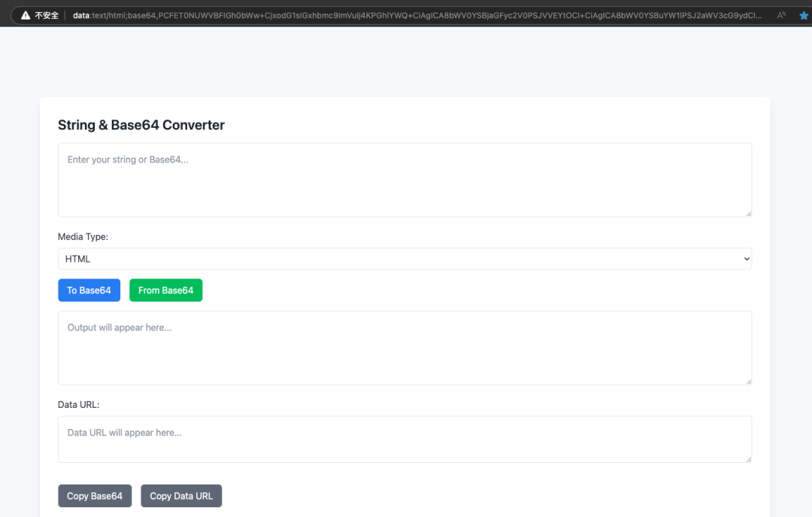Click the 不安全 site security label
The width and height of the screenshot is (812, 517).
pos(47,15)
